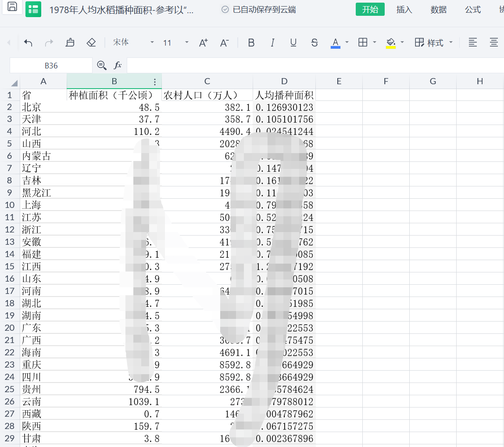
Task: Apply the yellow fill color
Action: tap(390, 43)
